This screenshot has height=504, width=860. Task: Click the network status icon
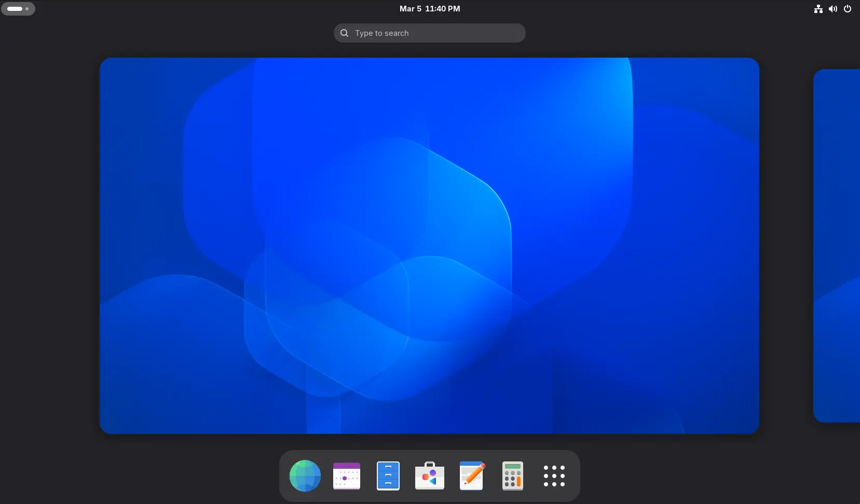click(818, 9)
